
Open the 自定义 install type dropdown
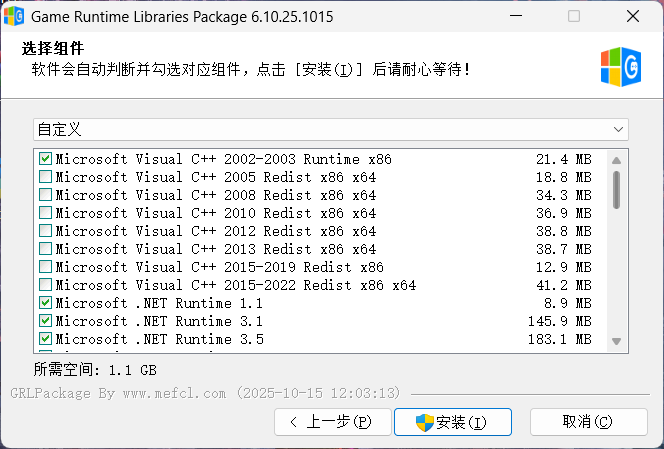(331, 130)
